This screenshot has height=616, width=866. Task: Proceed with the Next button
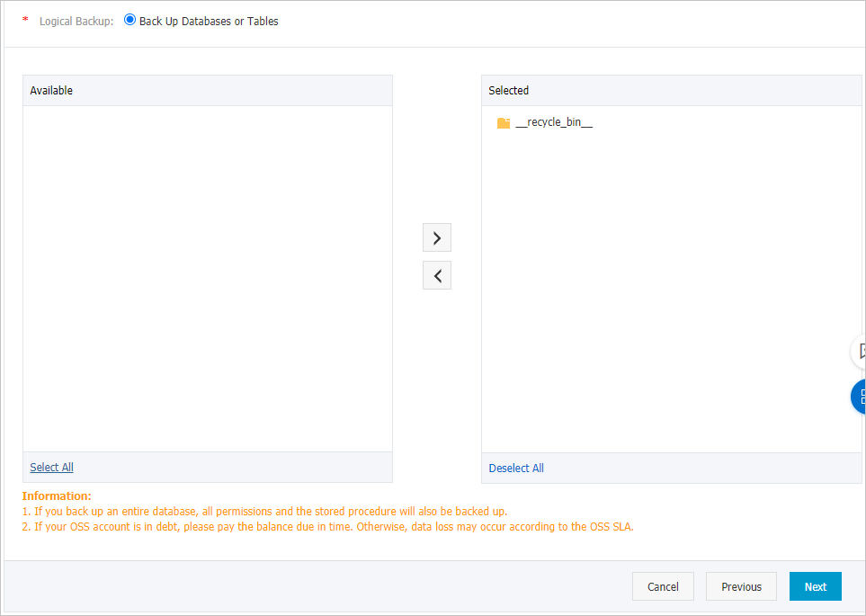[815, 586]
